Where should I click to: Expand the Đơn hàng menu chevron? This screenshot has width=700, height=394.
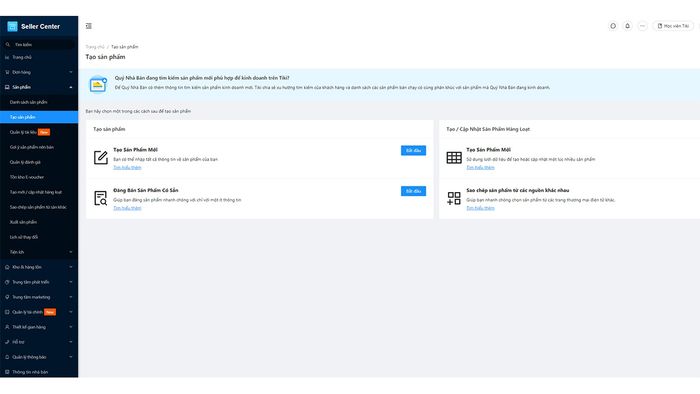tap(71, 72)
